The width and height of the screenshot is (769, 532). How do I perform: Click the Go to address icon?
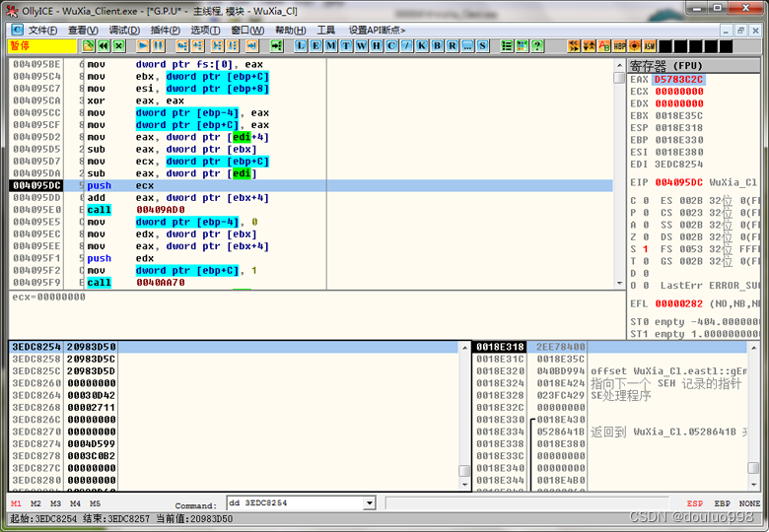click(x=277, y=46)
